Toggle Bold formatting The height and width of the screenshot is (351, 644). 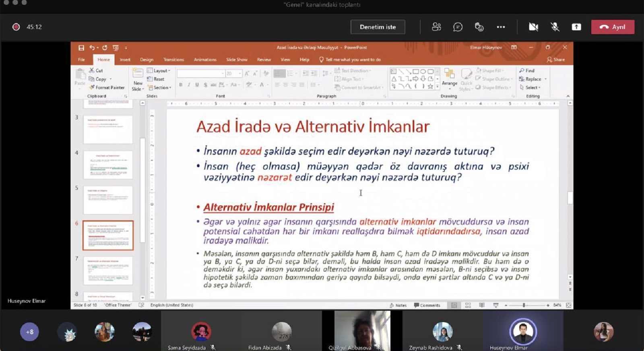[181, 85]
